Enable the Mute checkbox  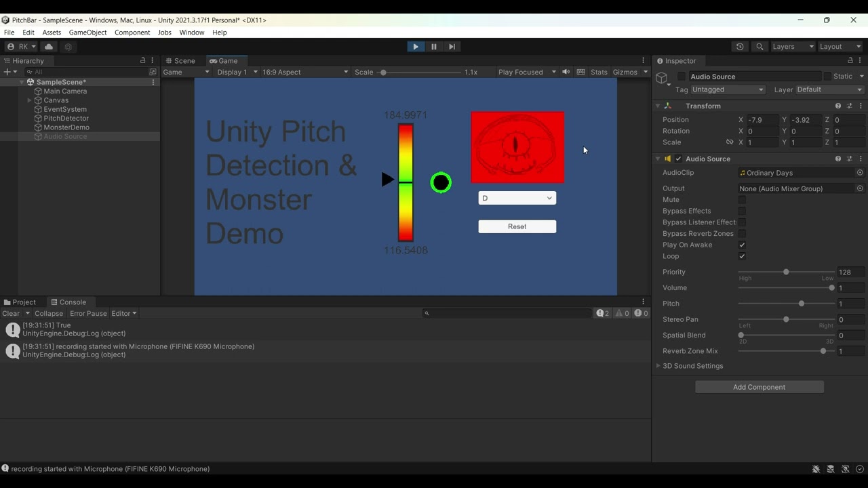(742, 200)
